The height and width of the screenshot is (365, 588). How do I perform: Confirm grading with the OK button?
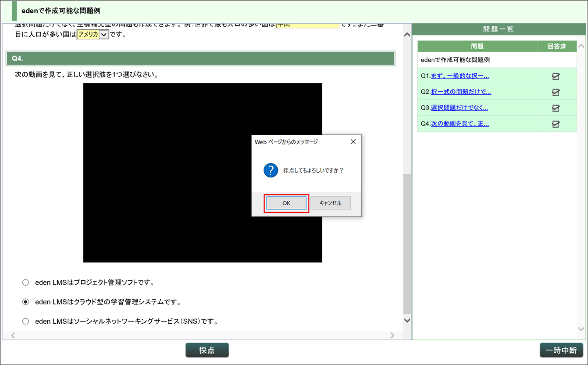tap(286, 203)
